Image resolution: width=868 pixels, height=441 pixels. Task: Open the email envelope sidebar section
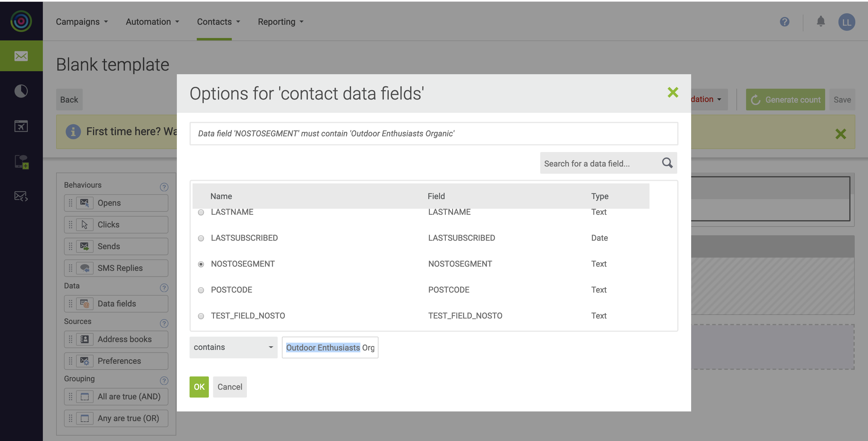coord(21,56)
